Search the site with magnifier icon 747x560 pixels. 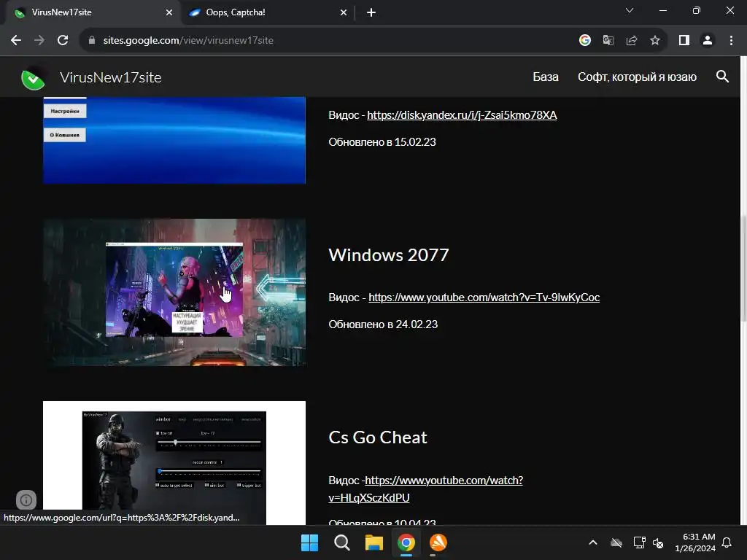pos(722,76)
